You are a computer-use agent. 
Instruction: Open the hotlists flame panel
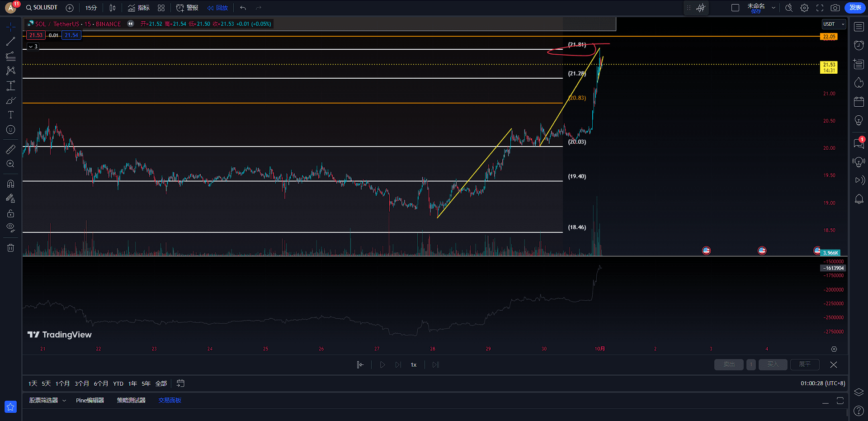859,83
